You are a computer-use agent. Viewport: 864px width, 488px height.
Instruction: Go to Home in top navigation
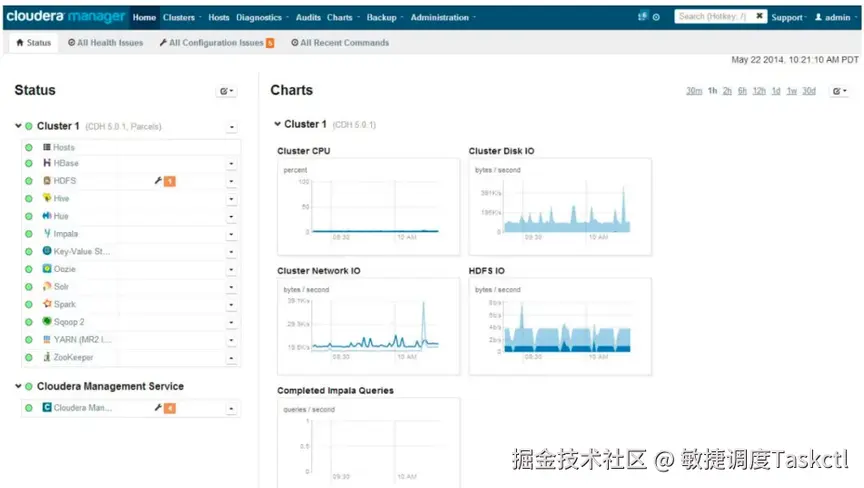pos(144,18)
